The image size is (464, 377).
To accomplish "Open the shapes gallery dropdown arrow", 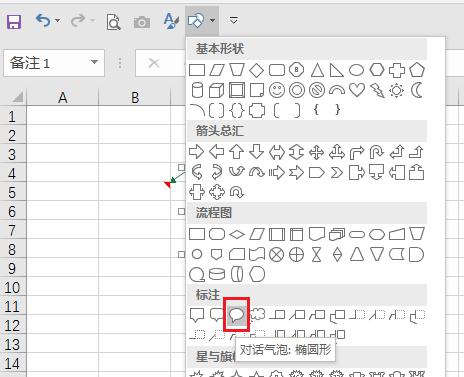I will tap(213, 21).
